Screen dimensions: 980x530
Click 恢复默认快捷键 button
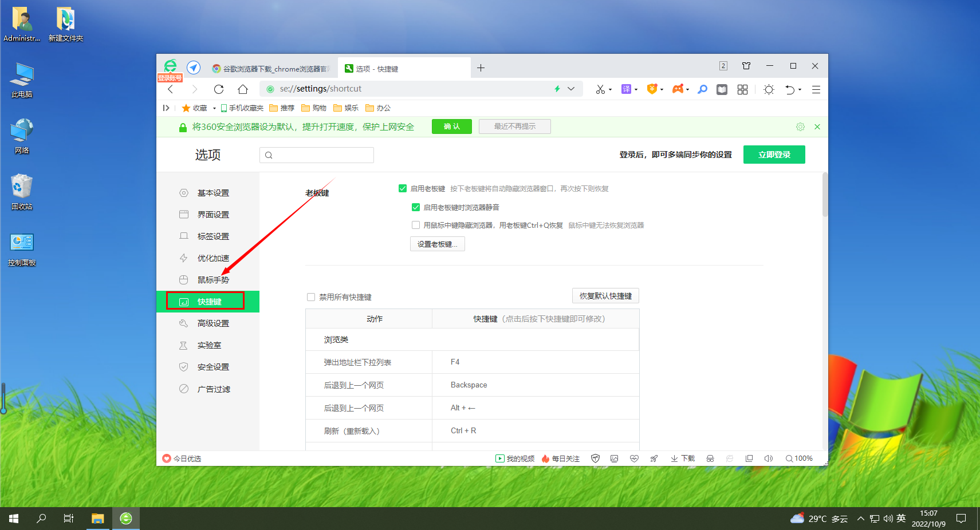pos(605,296)
